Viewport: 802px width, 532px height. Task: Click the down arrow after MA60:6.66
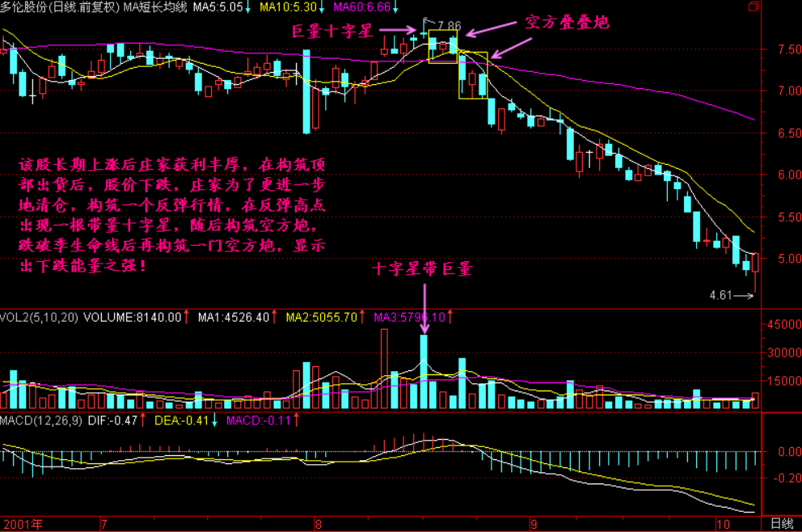395,8
